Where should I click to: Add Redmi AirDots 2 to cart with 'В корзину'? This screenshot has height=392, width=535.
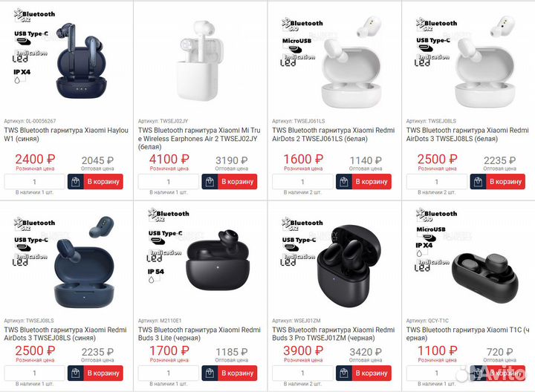pyautogui.click(x=372, y=182)
